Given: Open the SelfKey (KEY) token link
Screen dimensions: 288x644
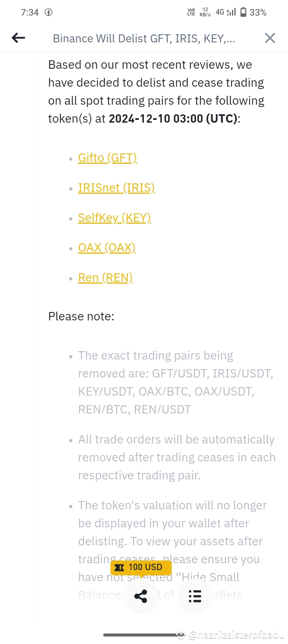Looking at the screenshot, I should coord(114,218).
